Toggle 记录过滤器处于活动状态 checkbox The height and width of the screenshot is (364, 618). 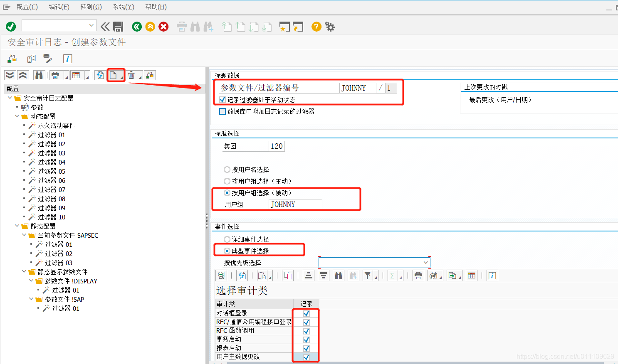(x=222, y=100)
